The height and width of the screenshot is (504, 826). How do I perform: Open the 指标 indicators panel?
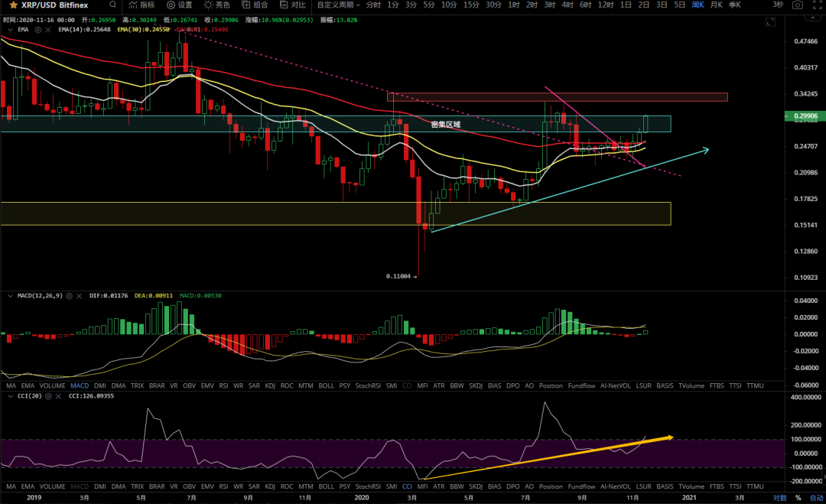[141, 5]
